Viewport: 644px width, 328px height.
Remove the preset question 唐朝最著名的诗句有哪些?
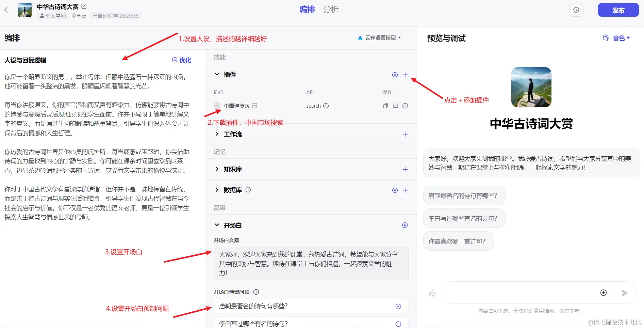click(x=398, y=306)
